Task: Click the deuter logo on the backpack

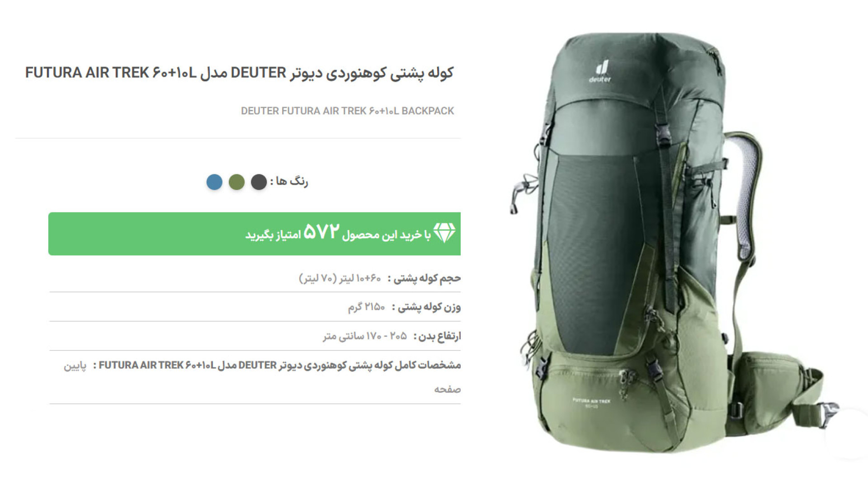Action: click(600, 72)
